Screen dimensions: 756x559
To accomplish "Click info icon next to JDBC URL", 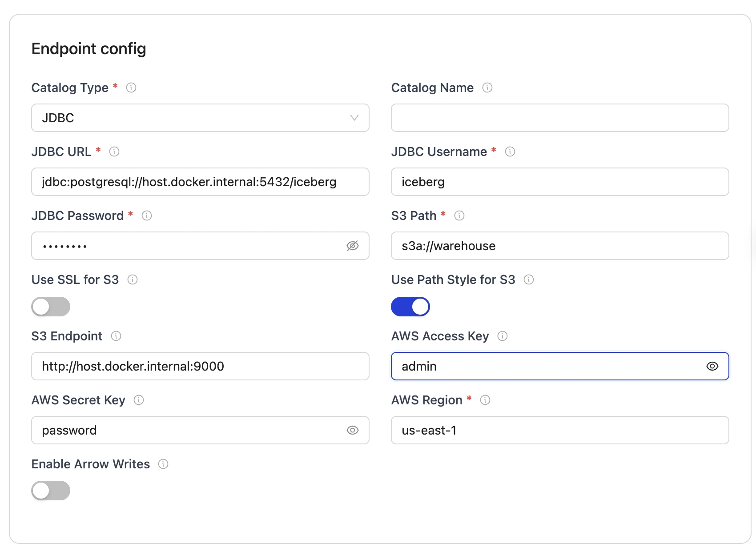I will pos(114,152).
